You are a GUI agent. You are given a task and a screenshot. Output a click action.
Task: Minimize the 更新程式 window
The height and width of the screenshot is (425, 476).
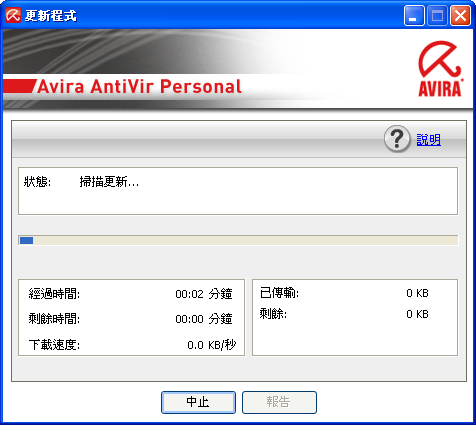click(x=414, y=15)
